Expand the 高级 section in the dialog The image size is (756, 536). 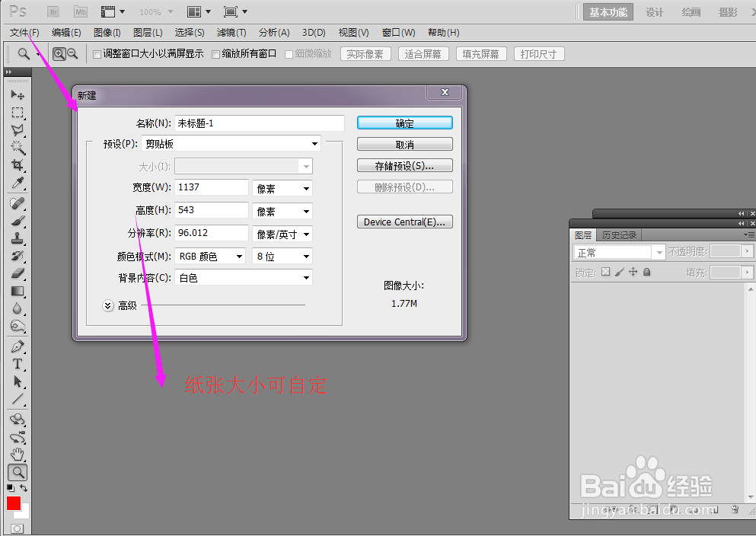pos(107,305)
